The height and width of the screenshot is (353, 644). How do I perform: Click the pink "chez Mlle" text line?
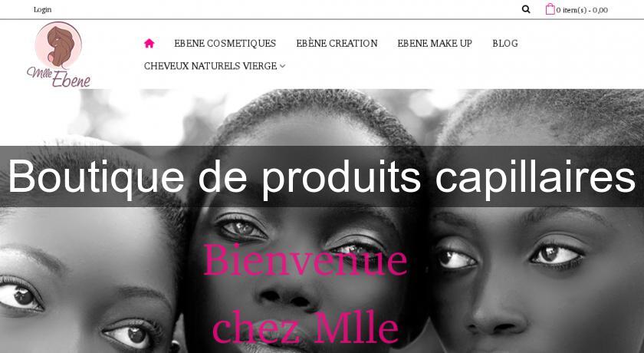click(x=305, y=328)
